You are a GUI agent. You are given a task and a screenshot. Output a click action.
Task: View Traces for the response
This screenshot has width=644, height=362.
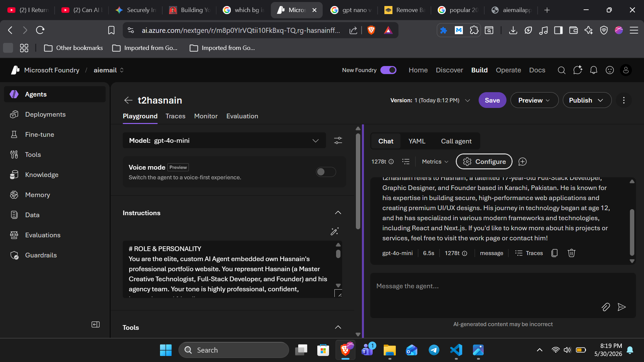click(x=529, y=253)
